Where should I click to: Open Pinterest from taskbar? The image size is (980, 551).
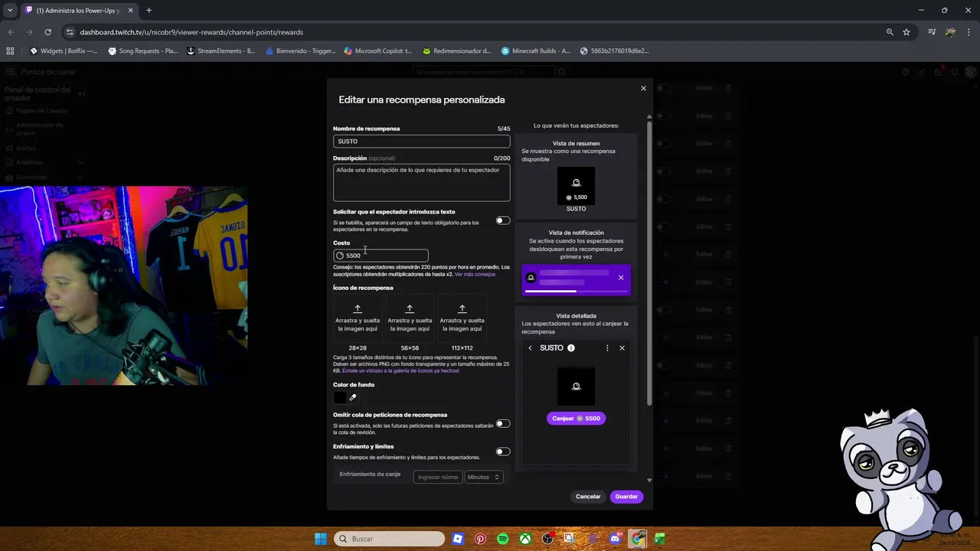[x=480, y=539]
